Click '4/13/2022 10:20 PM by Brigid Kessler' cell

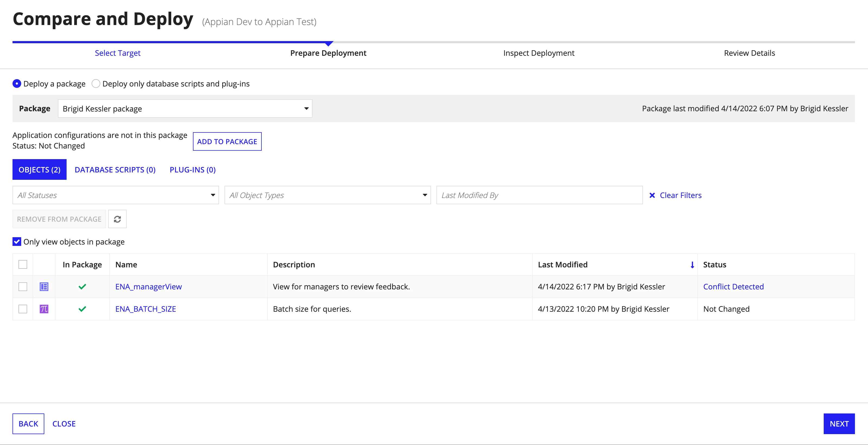pos(604,309)
